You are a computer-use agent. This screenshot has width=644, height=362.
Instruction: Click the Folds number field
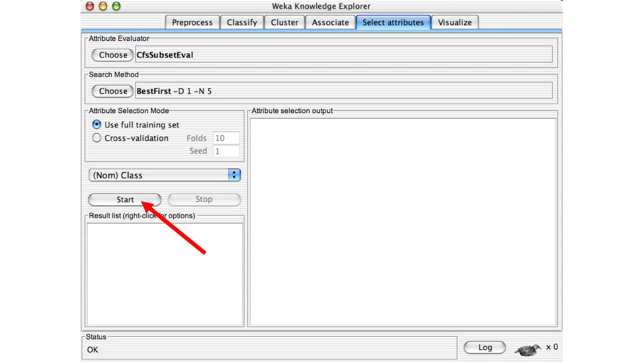(x=226, y=138)
